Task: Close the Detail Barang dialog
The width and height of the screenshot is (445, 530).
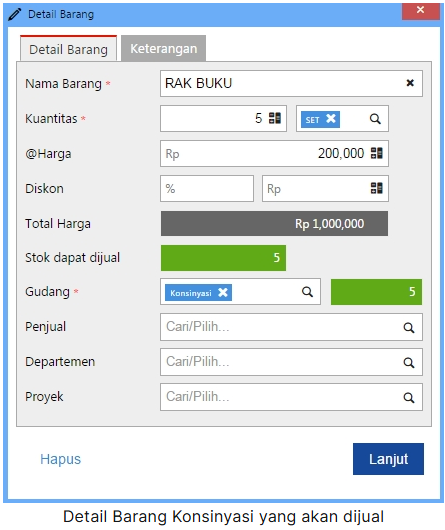Action: pos(421,10)
